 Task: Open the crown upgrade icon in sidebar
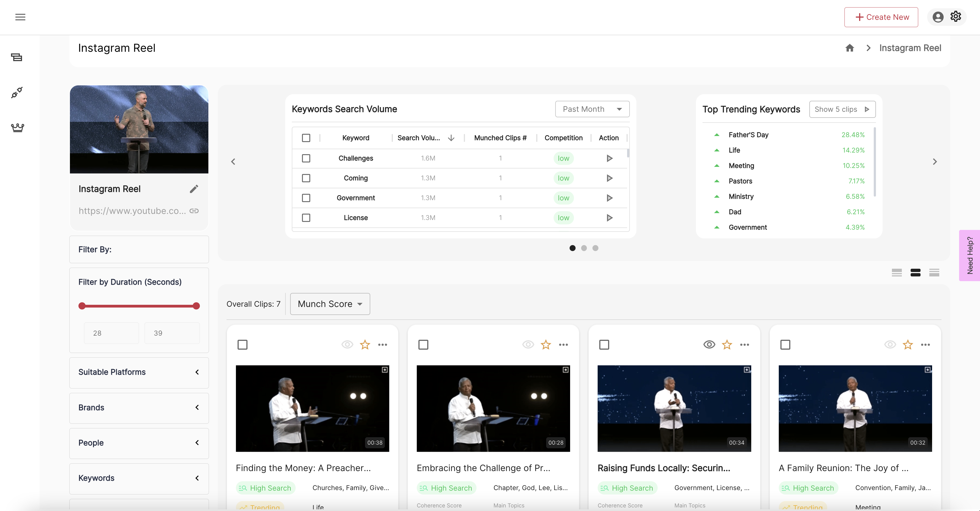tap(17, 127)
